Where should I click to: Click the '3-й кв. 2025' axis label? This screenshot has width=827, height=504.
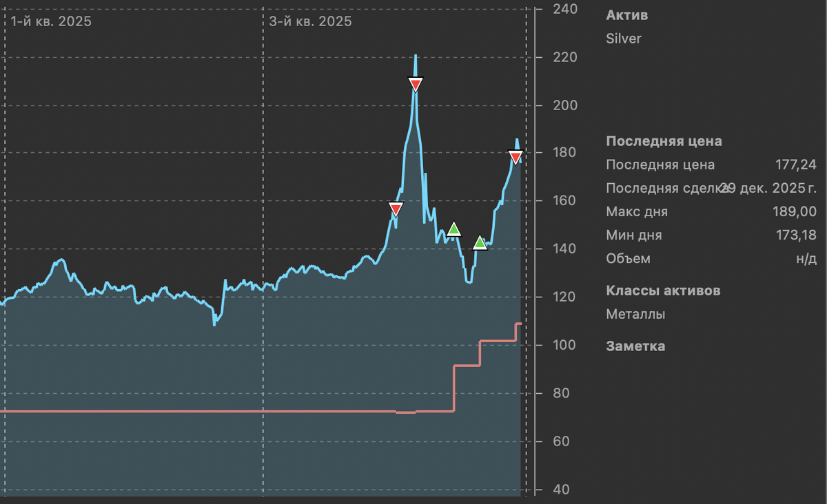tap(310, 21)
